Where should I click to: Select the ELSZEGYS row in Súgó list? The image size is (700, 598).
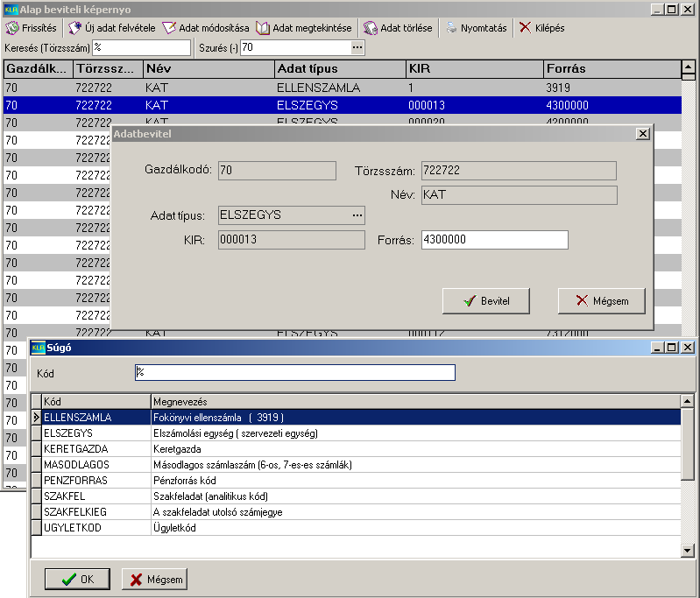click(x=362, y=433)
